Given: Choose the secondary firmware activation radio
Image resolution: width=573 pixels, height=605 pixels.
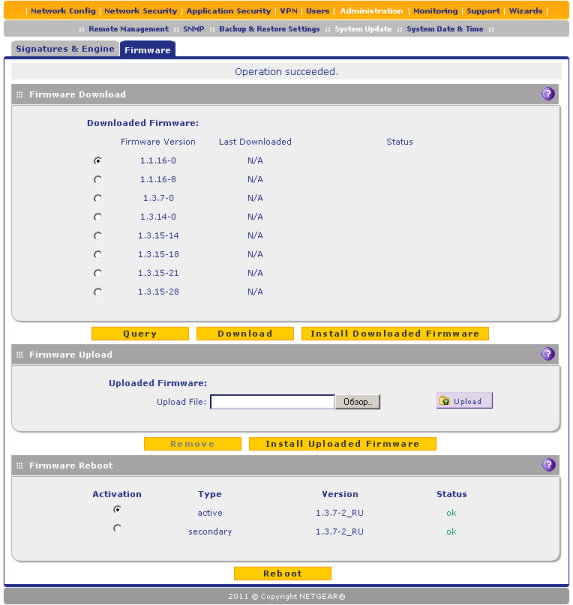Looking at the screenshot, I should (x=117, y=528).
